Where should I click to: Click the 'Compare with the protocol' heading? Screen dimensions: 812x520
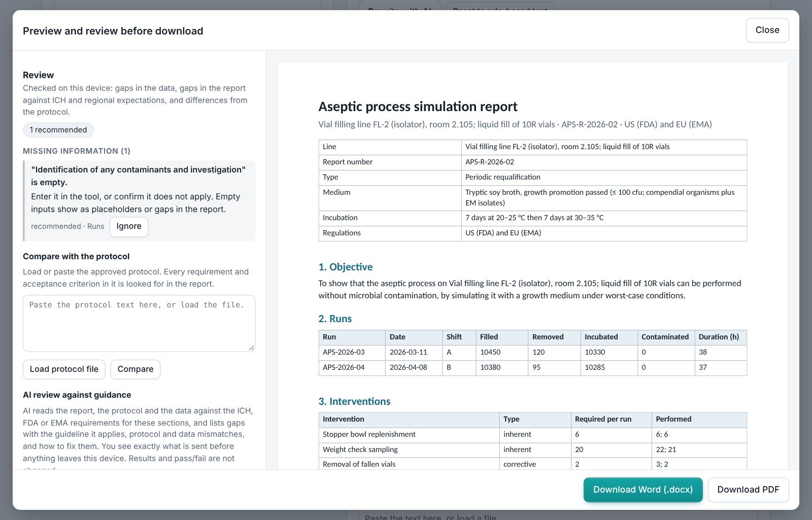76,257
